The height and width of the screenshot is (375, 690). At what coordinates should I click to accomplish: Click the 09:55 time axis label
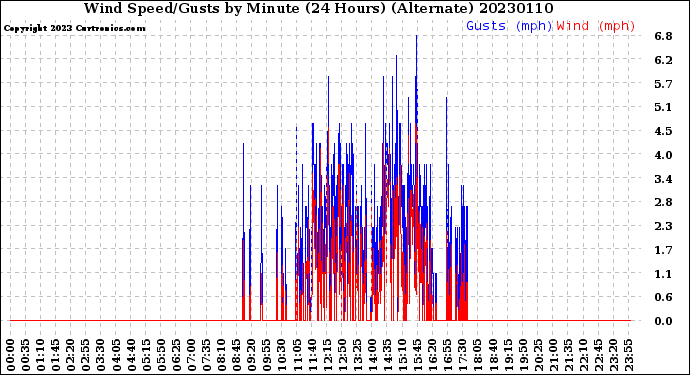[x=267, y=355]
